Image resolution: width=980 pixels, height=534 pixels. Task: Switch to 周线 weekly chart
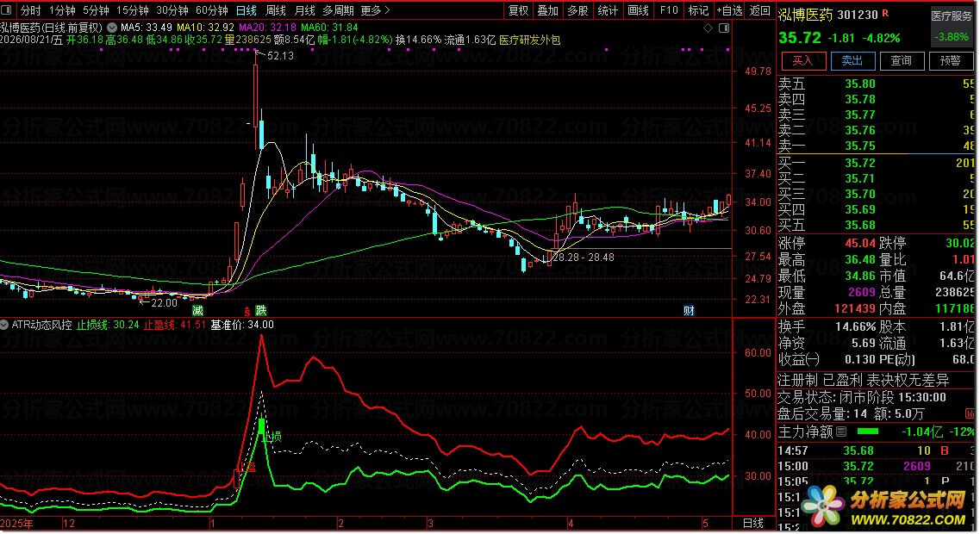click(x=276, y=10)
